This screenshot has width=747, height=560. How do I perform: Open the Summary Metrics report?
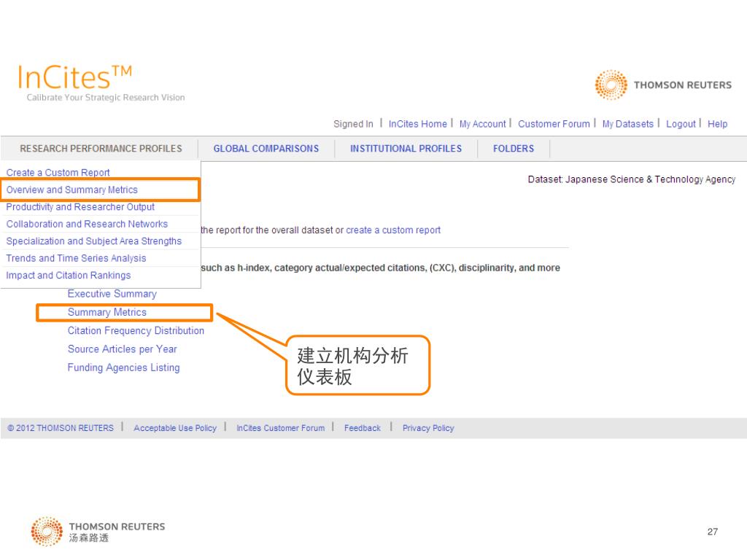(107, 312)
